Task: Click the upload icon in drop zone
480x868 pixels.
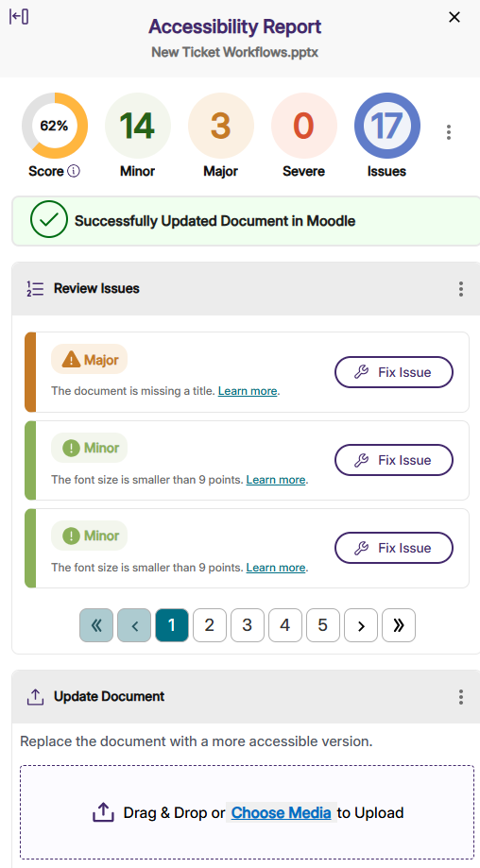Action: point(103,812)
